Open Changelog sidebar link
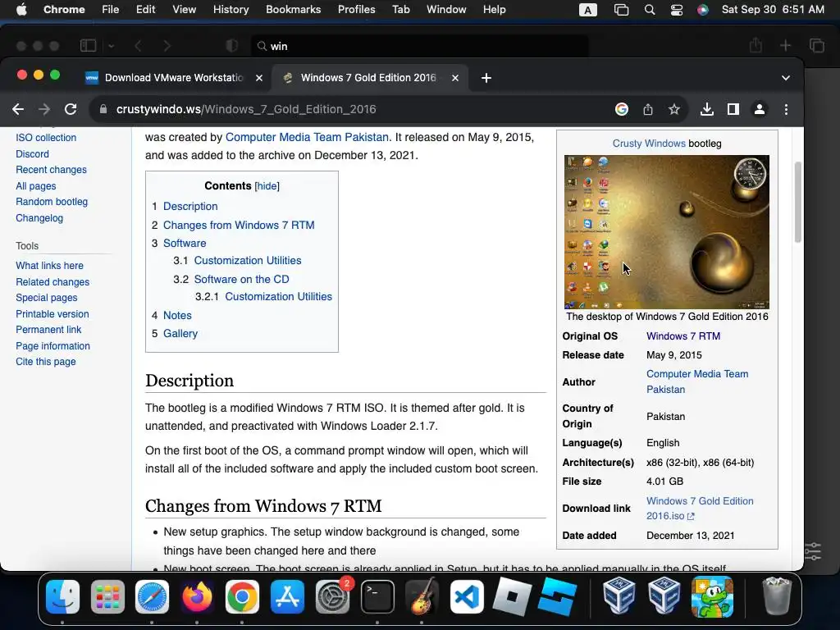 (x=39, y=218)
